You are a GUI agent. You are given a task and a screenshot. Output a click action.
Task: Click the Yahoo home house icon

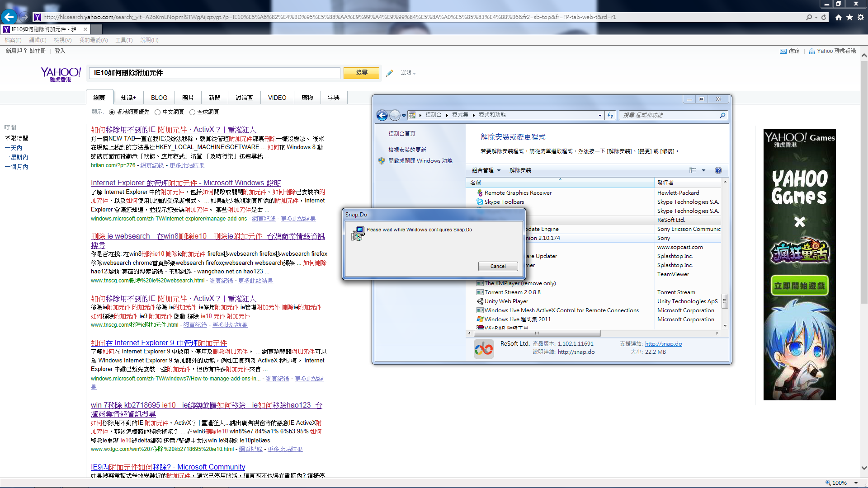(x=812, y=51)
